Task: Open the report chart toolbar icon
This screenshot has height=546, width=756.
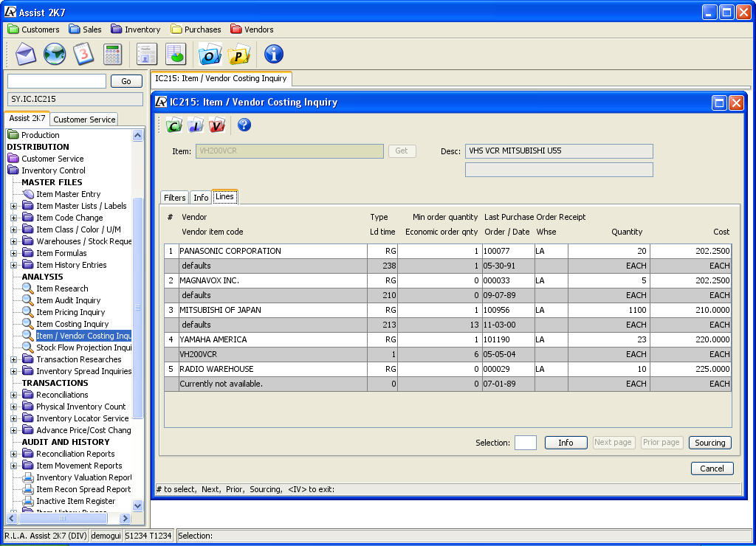Action: click(176, 54)
